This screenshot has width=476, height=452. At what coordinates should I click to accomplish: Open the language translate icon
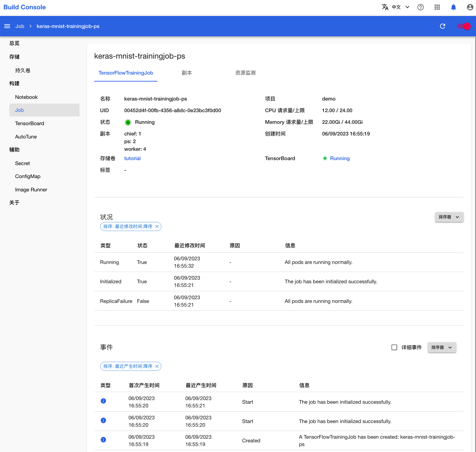coord(385,7)
